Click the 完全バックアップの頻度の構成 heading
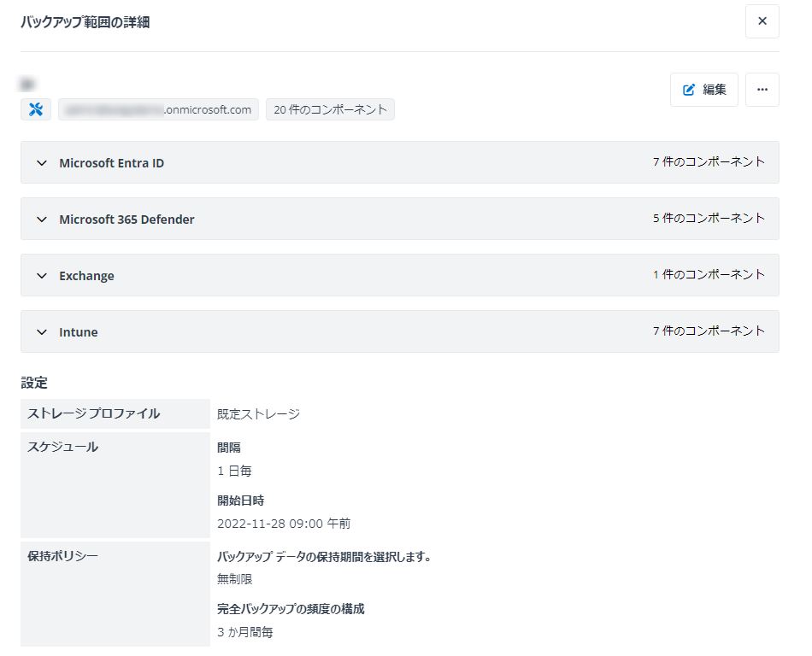812x656 pixels. point(291,609)
